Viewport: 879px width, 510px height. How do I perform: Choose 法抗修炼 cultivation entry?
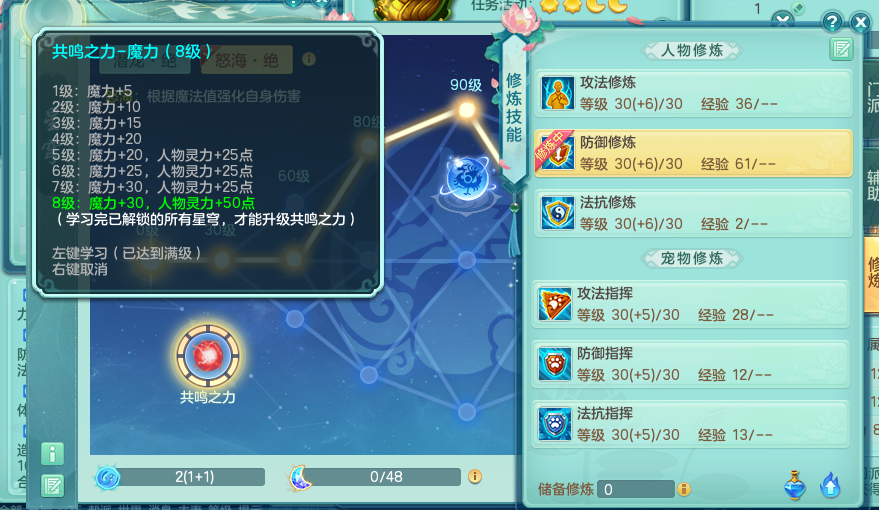click(x=693, y=213)
